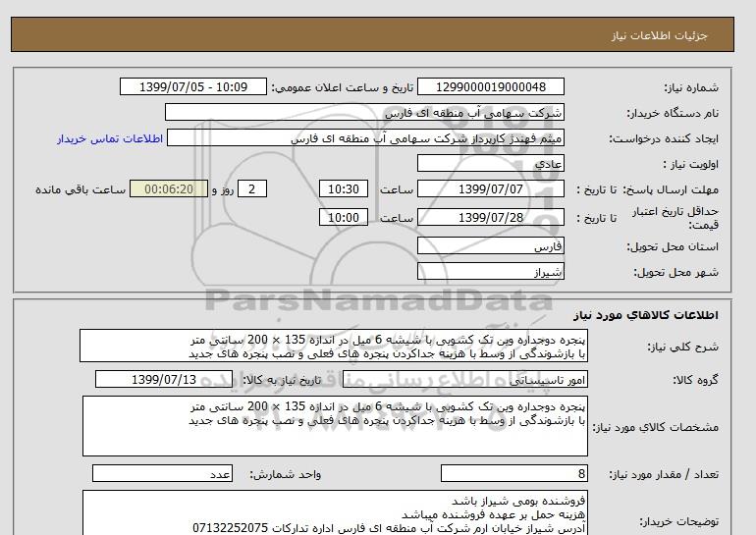
Task: Select the public announcement date 1399/07/05 - 10:09
Action: pyautogui.click(x=192, y=86)
